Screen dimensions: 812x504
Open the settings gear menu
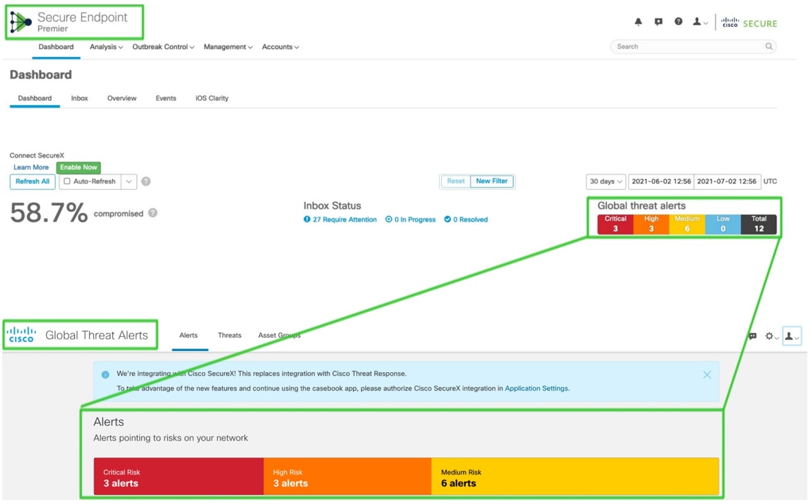pyautogui.click(x=772, y=336)
